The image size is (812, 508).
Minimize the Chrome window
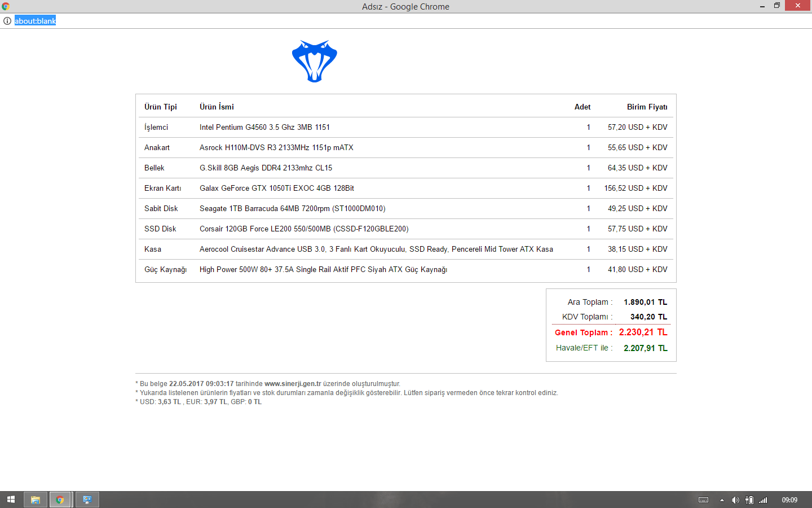[762, 6]
